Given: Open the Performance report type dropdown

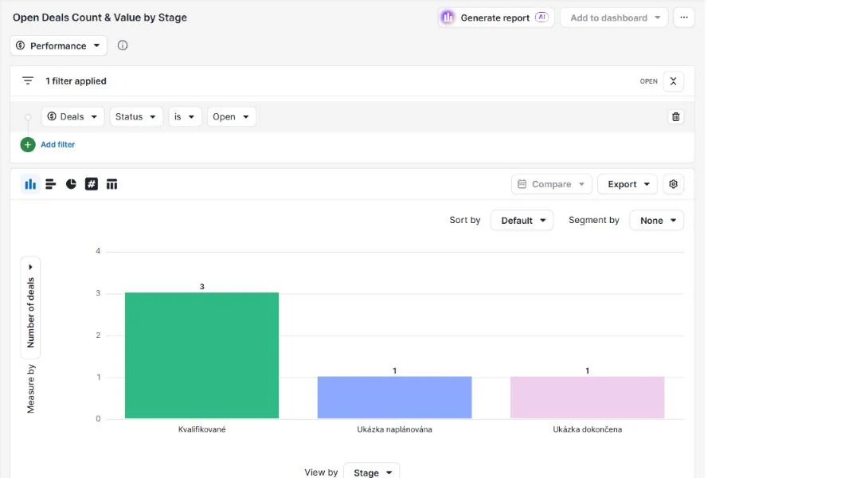Looking at the screenshot, I should point(58,45).
